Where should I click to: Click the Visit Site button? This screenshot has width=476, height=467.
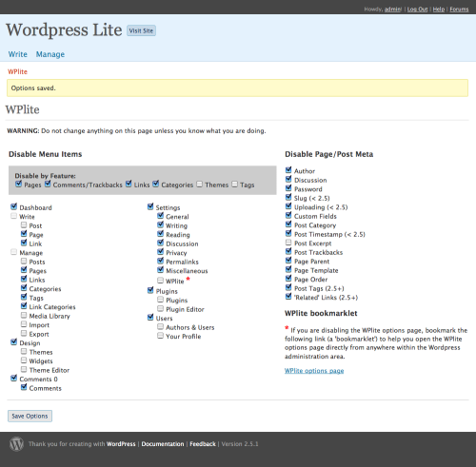(x=141, y=30)
